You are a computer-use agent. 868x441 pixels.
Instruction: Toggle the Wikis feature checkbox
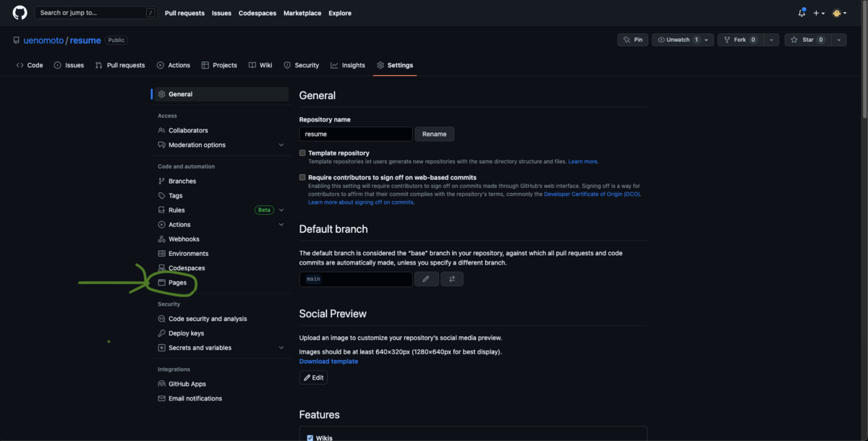311,437
